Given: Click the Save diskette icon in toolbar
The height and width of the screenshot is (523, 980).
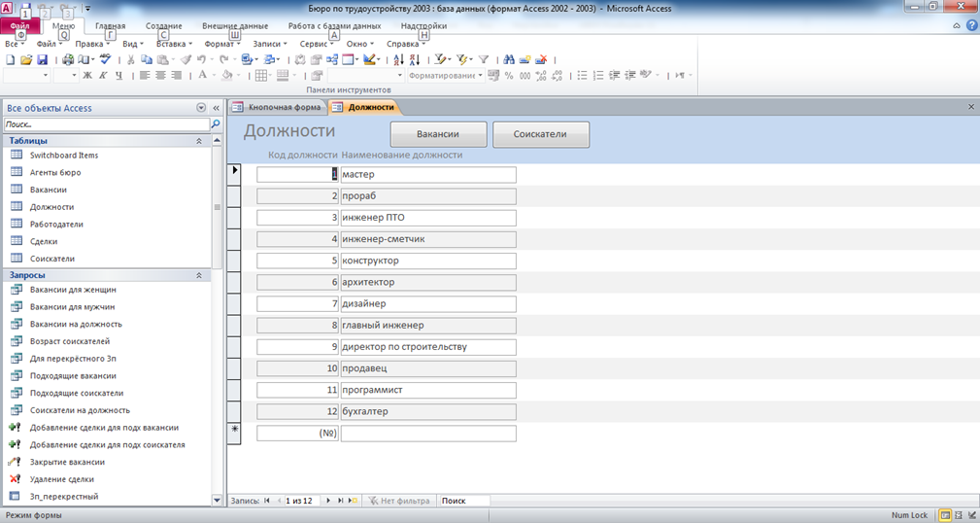Looking at the screenshot, I should (x=42, y=59).
